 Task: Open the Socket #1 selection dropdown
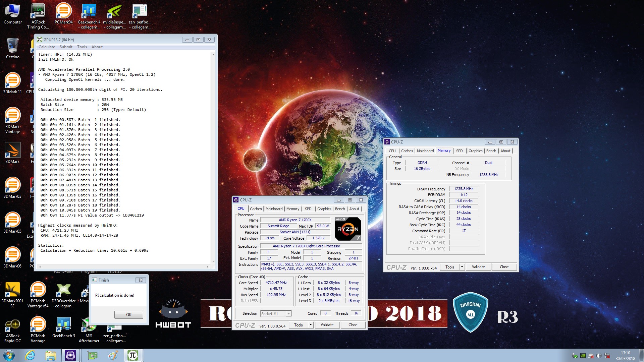pyautogui.click(x=276, y=314)
